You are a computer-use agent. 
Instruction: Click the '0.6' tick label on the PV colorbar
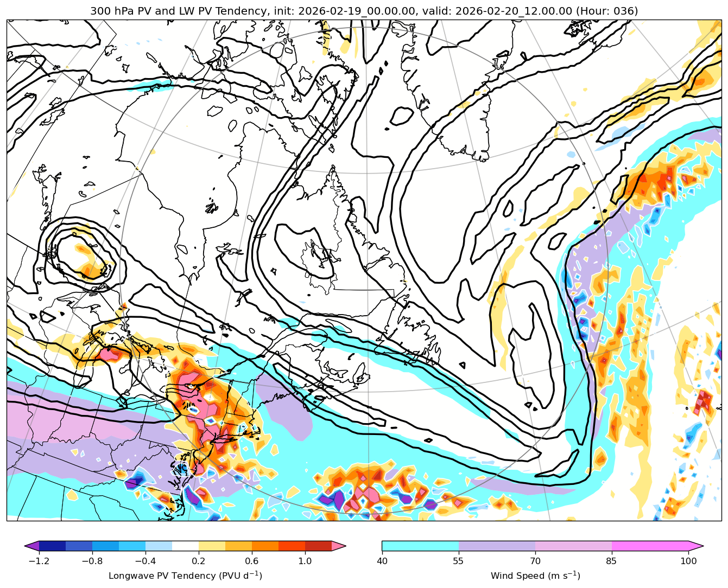click(251, 561)
